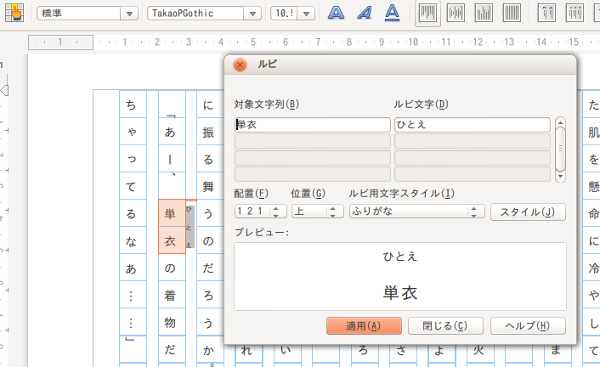Click the ルビ文字(D) label
This screenshot has width=600, height=367.
(x=421, y=104)
